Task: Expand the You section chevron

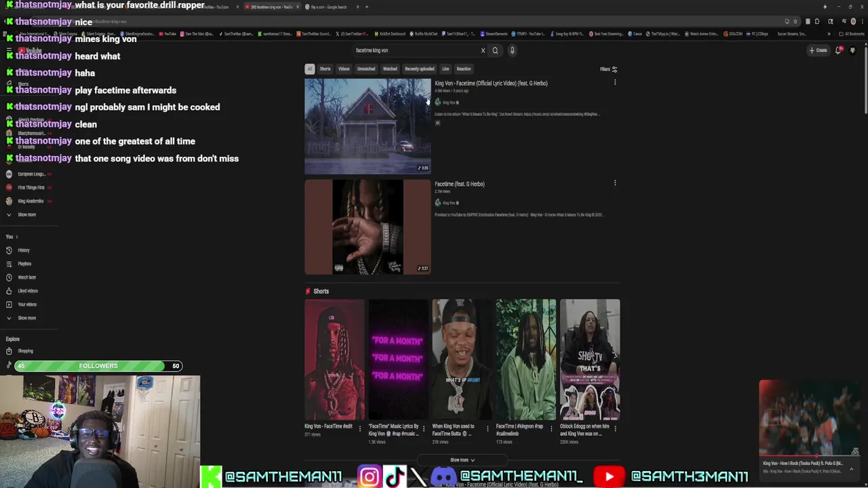Action: coord(16,237)
